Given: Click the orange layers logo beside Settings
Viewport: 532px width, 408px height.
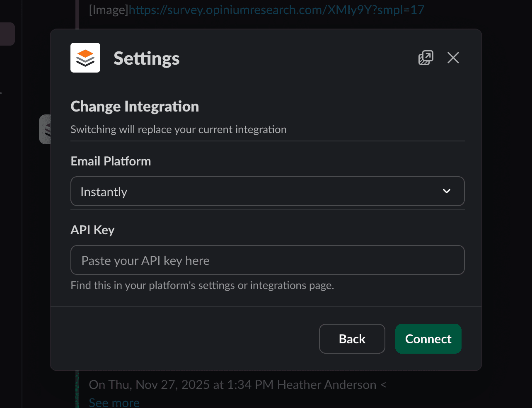Looking at the screenshot, I should (x=85, y=58).
